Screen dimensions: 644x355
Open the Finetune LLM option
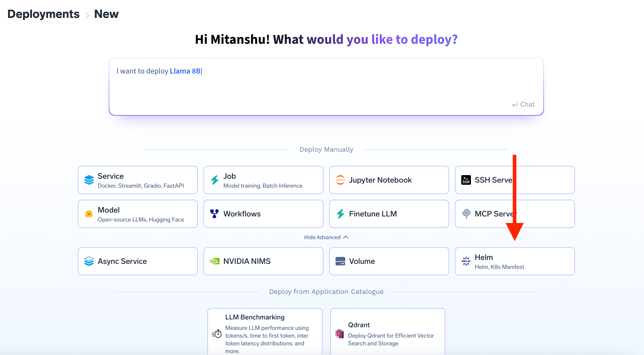click(389, 214)
